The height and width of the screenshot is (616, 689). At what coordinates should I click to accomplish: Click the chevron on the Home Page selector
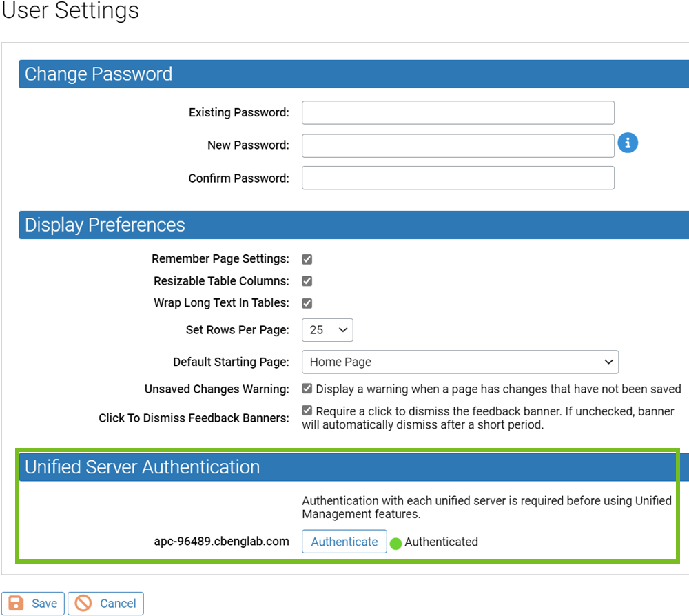point(608,362)
